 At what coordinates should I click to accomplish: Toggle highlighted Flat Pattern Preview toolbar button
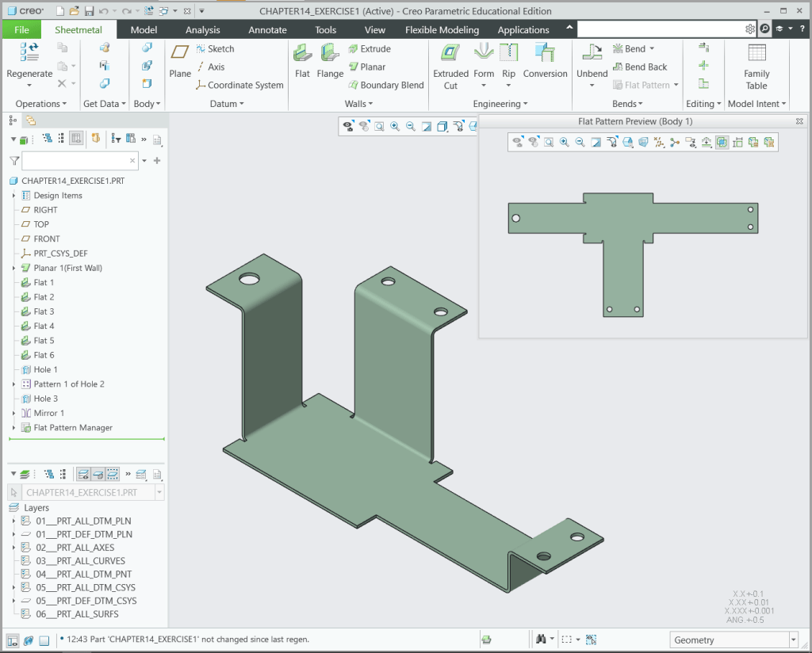tap(722, 143)
